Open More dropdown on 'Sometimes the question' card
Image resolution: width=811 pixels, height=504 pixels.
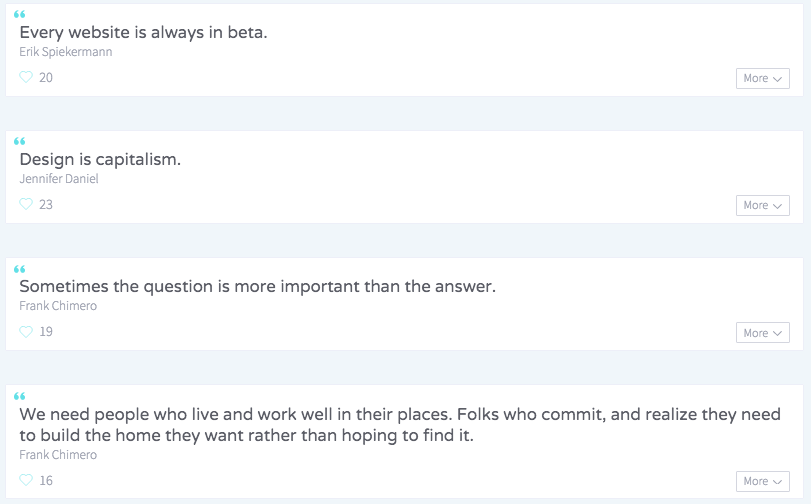point(762,333)
